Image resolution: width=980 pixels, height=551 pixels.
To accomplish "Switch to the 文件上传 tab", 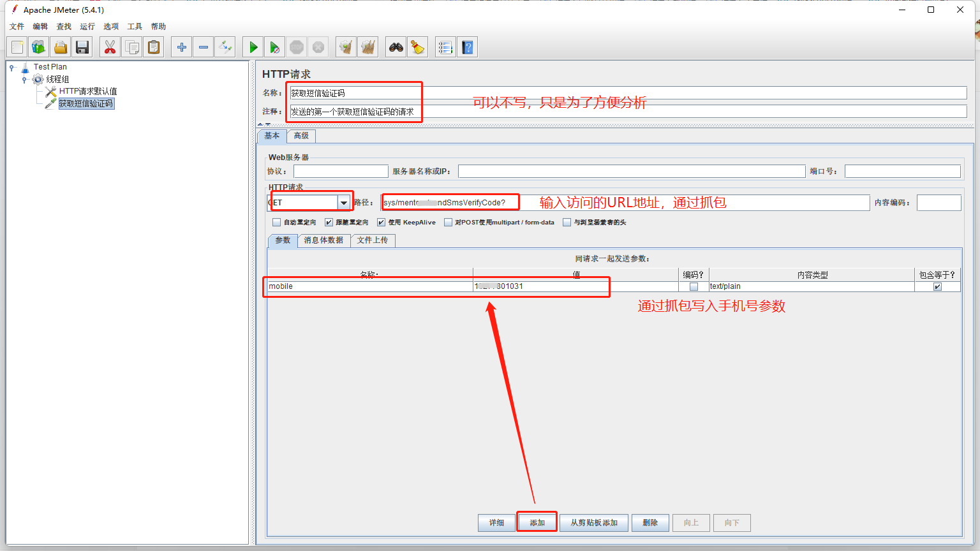I will coord(373,240).
